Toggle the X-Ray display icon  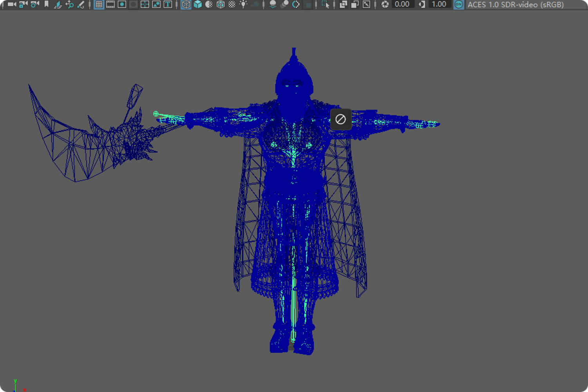343,4
